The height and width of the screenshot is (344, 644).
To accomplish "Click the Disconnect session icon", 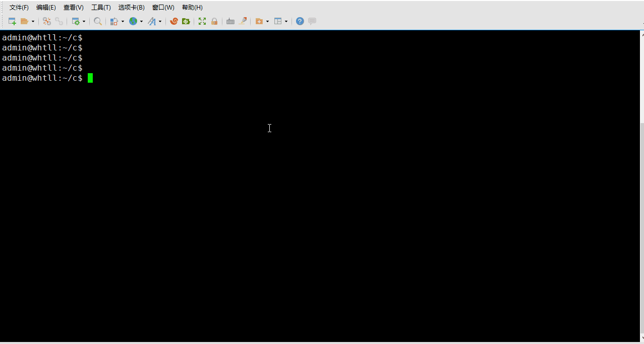I will (47, 21).
